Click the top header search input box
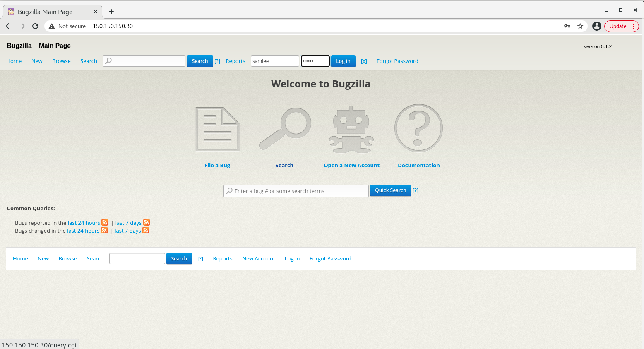The height and width of the screenshot is (349, 644). click(144, 61)
